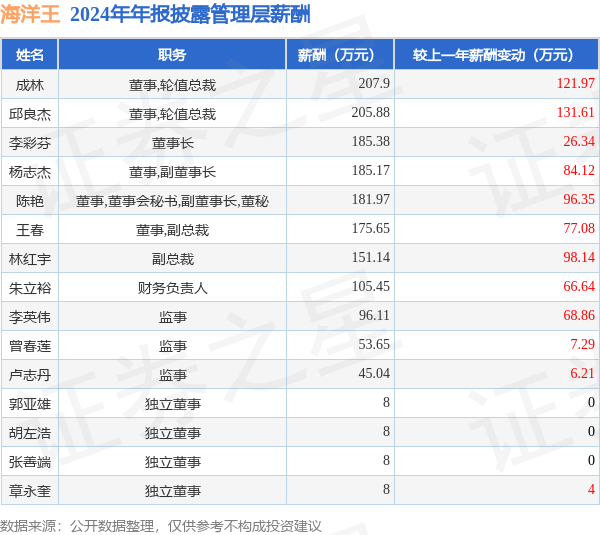Click the name cell 卢志丹

[x=30, y=375]
